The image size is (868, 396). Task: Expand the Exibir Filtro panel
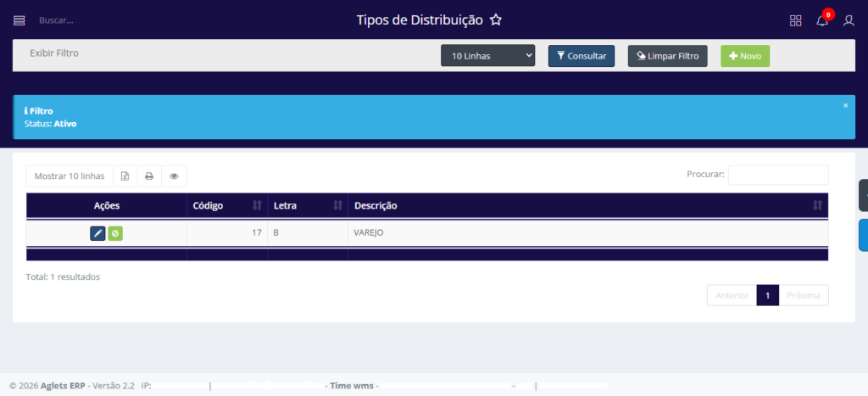(54, 53)
